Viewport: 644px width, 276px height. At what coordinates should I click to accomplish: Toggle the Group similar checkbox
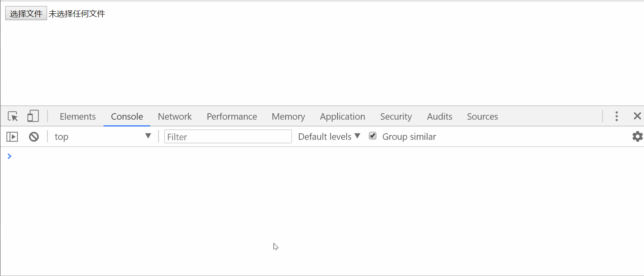373,136
